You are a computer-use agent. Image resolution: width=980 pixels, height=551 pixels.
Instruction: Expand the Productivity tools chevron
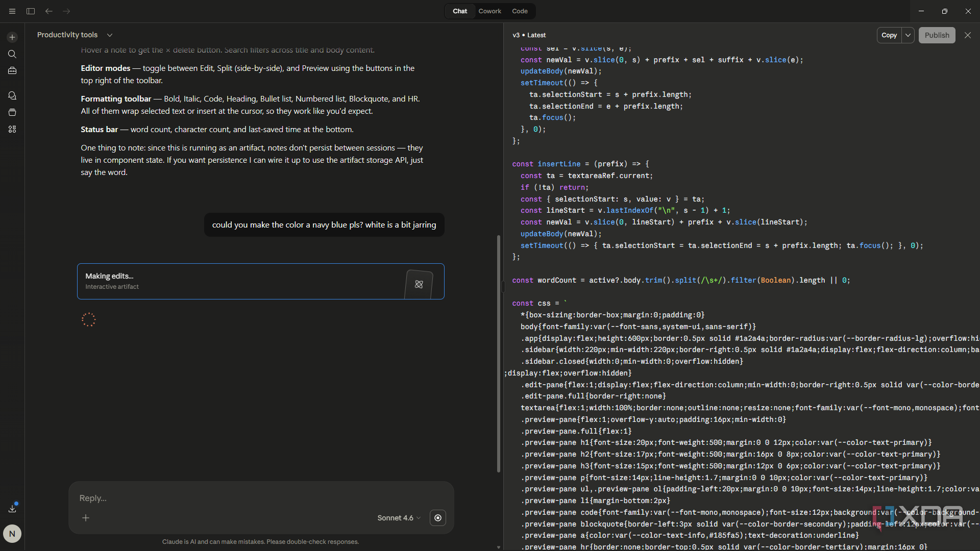[x=110, y=35]
